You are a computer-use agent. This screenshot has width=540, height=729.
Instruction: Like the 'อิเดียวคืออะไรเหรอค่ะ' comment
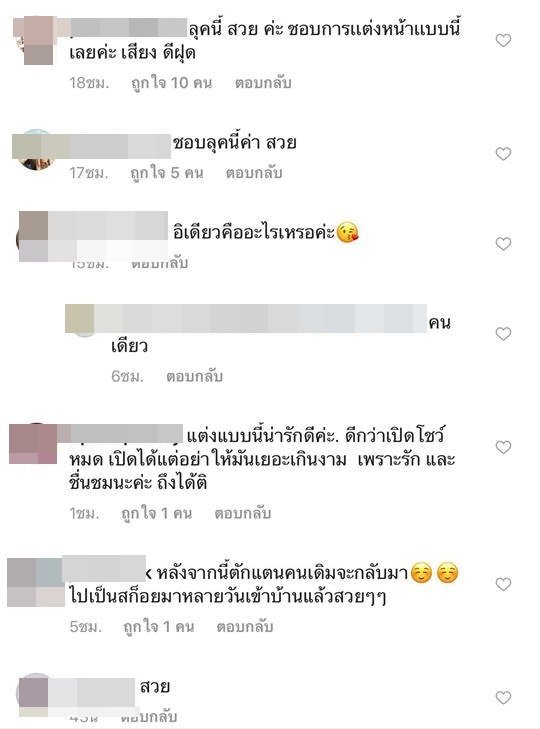(x=503, y=244)
